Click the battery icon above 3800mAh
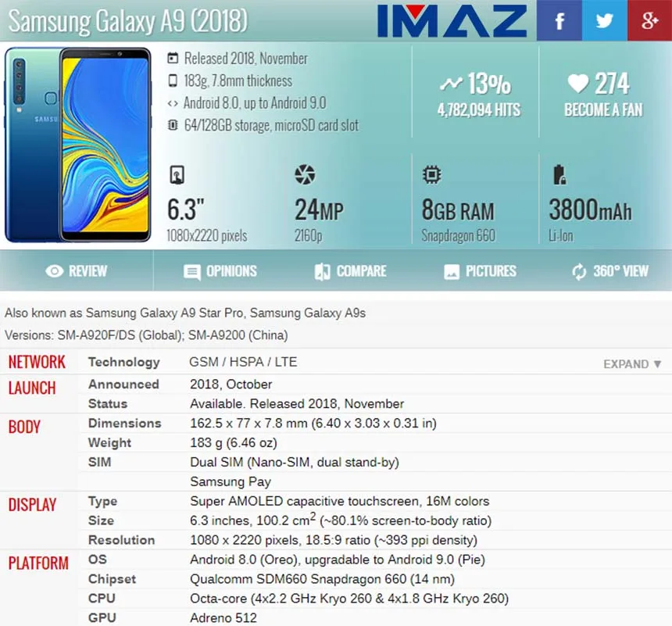Screen dimensions: 672x626 click(559, 174)
